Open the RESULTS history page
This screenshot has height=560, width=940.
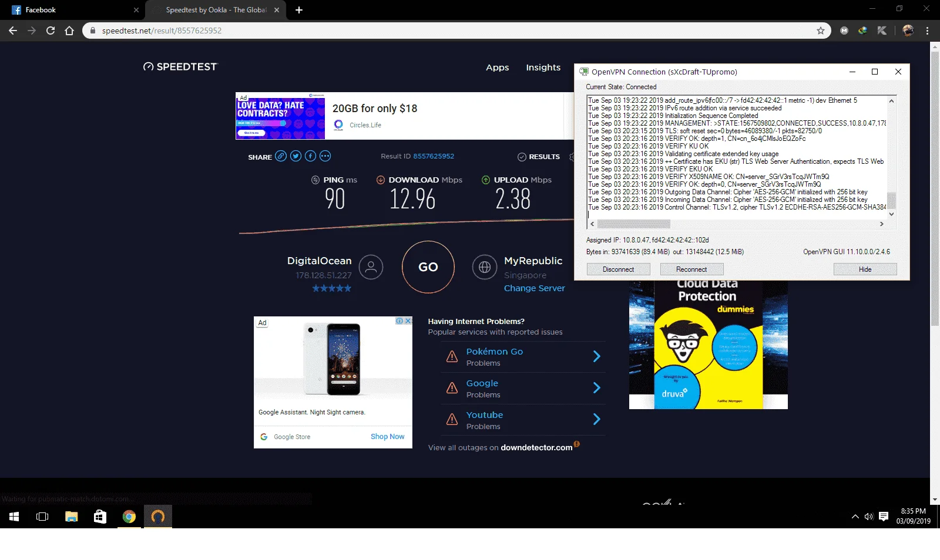(539, 157)
